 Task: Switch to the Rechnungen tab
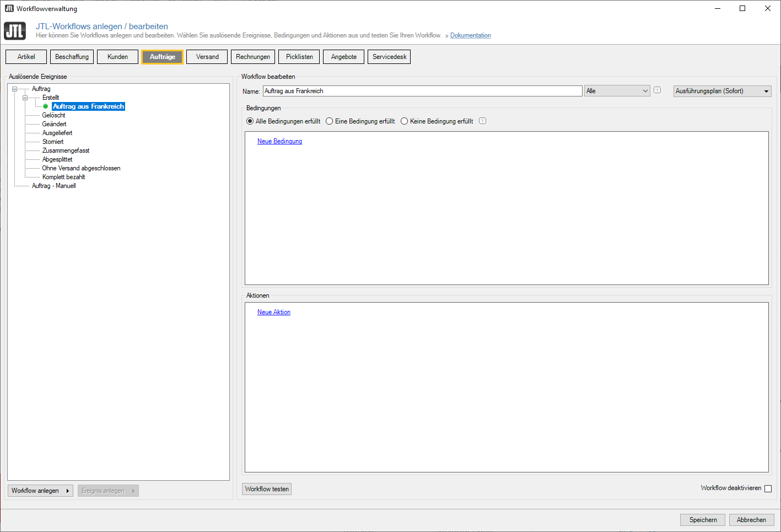click(x=253, y=57)
